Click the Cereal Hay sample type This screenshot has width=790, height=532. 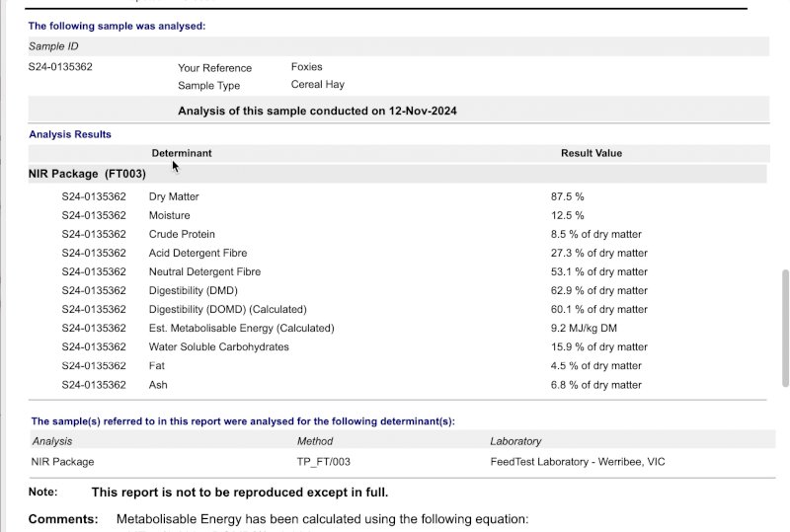317,85
